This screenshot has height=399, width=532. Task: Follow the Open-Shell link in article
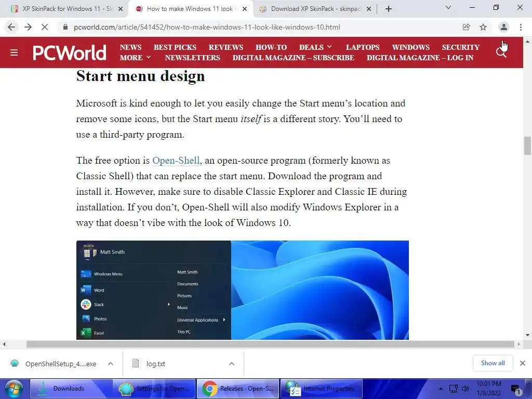pyautogui.click(x=176, y=161)
